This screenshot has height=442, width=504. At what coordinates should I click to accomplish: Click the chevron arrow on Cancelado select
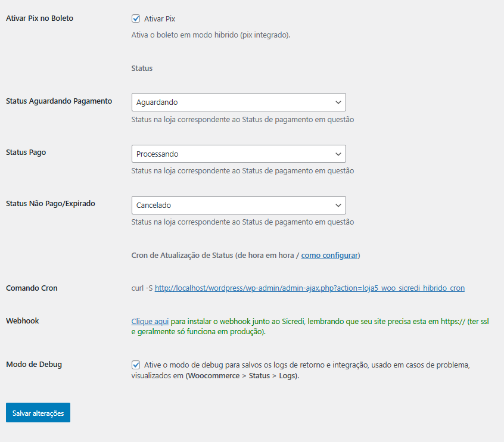click(x=338, y=205)
